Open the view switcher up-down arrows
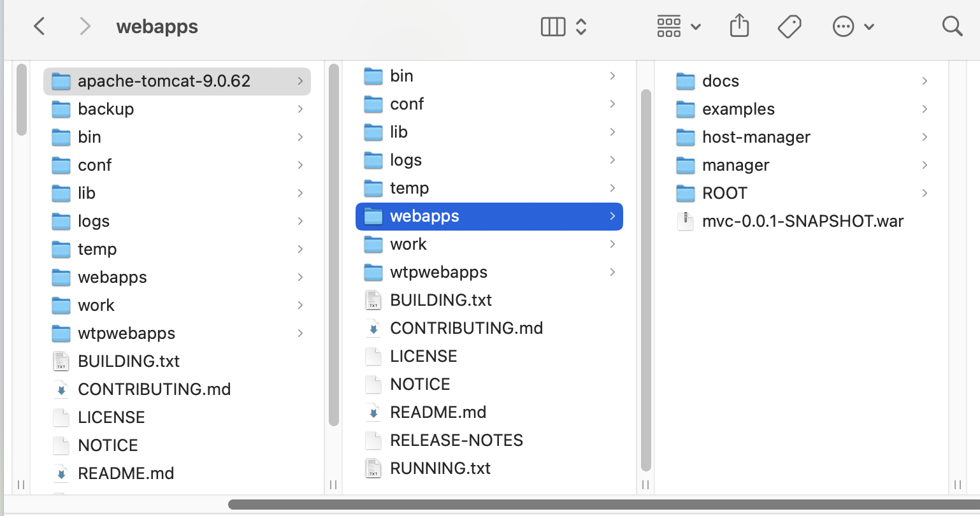Image resolution: width=980 pixels, height=516 pixels. (x=581, y=26)
